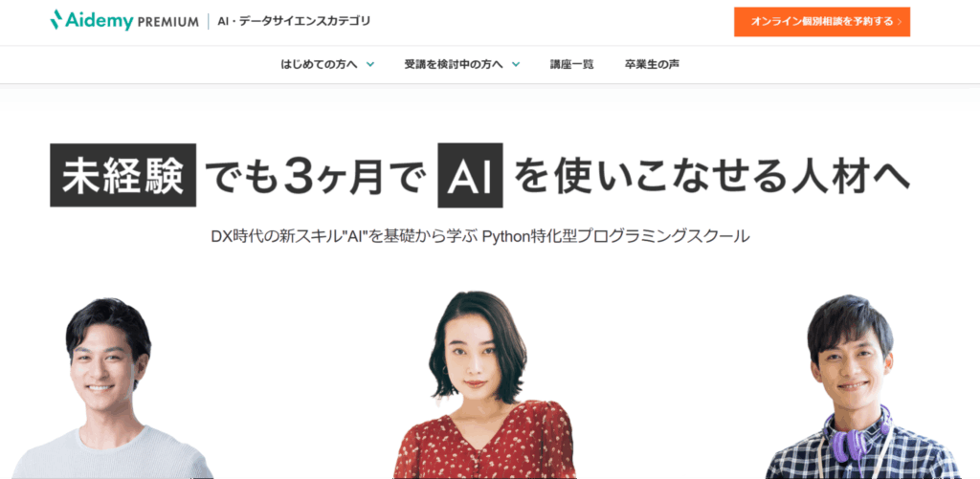Click the man with purple headphones photo

857,387
